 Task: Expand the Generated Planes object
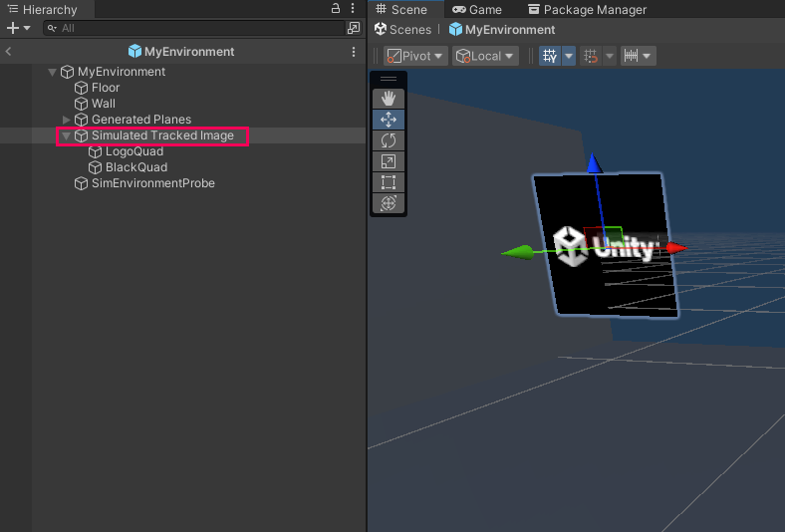[67, 120]
